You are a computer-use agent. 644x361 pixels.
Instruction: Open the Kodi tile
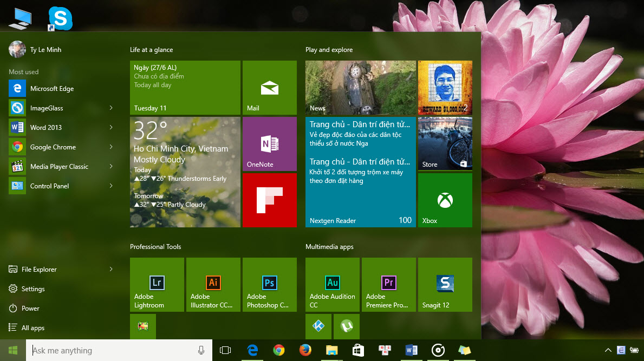point(318,326)
